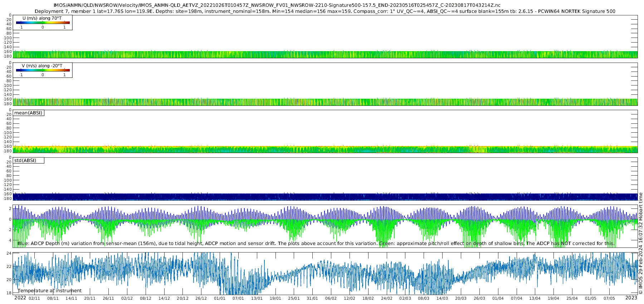Click the V (m/s) along -20°T colorbar
This screenshot has height=304, width=644.
[43, 70]
